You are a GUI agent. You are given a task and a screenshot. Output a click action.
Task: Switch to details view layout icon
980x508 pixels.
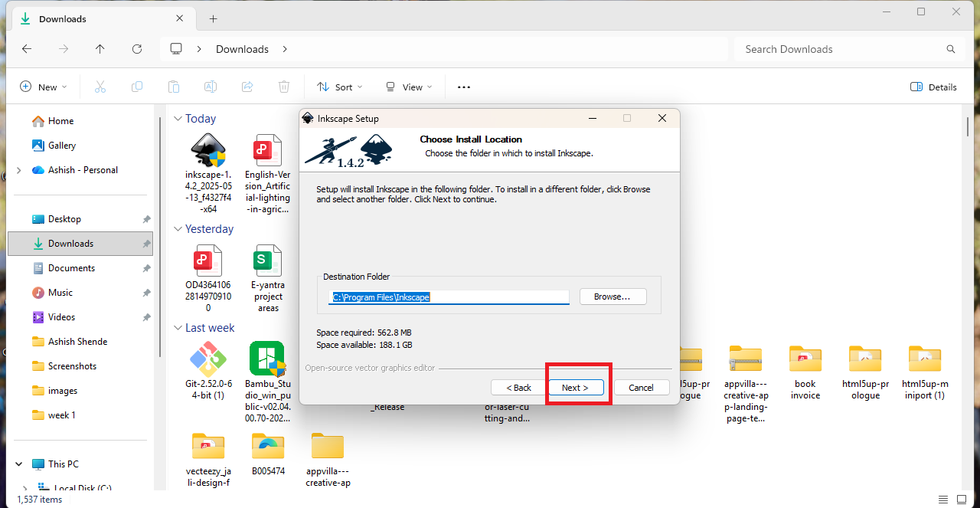coord(943,499)
